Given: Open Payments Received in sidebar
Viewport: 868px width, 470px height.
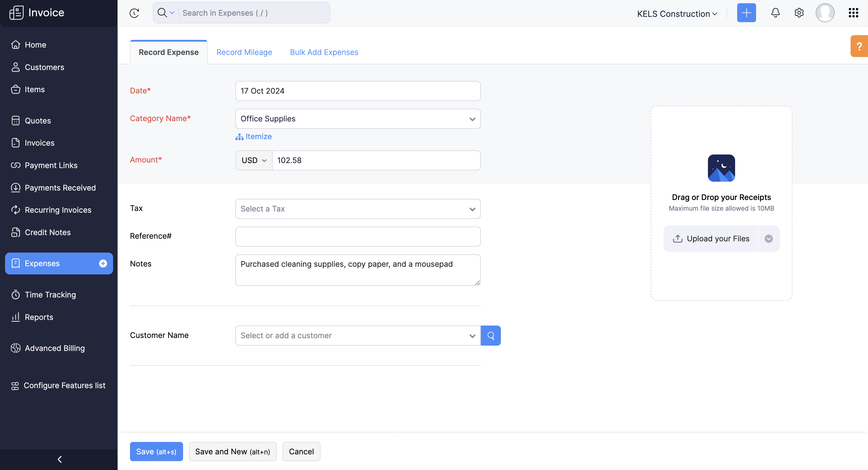Looking at the screenshot, I should click(x=59, y=188).
